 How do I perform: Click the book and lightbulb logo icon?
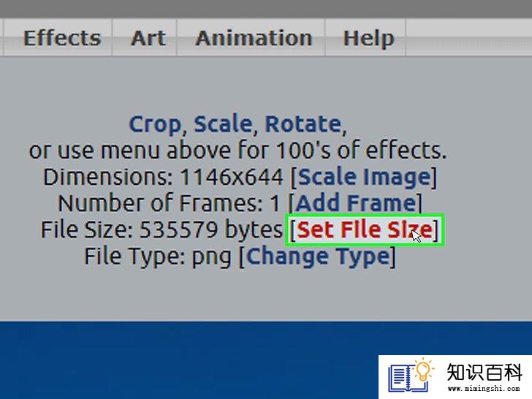[411, 376]
